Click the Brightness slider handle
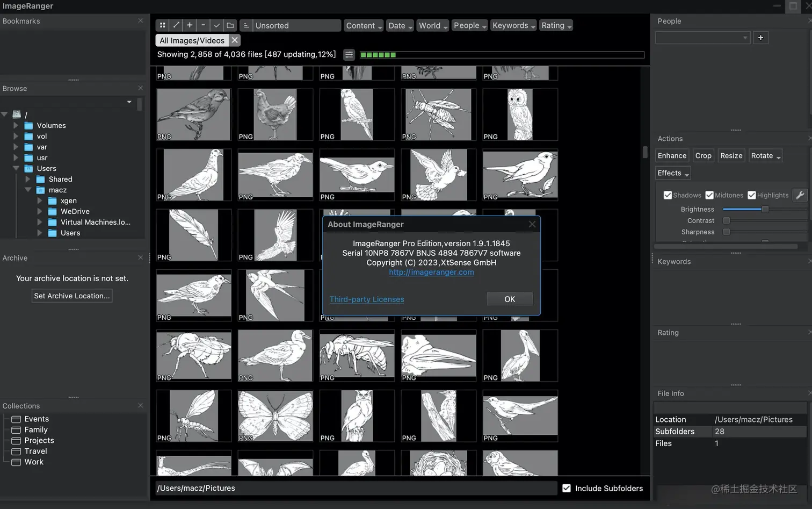This screenshot has height=509, width=812. coord(765,209)
